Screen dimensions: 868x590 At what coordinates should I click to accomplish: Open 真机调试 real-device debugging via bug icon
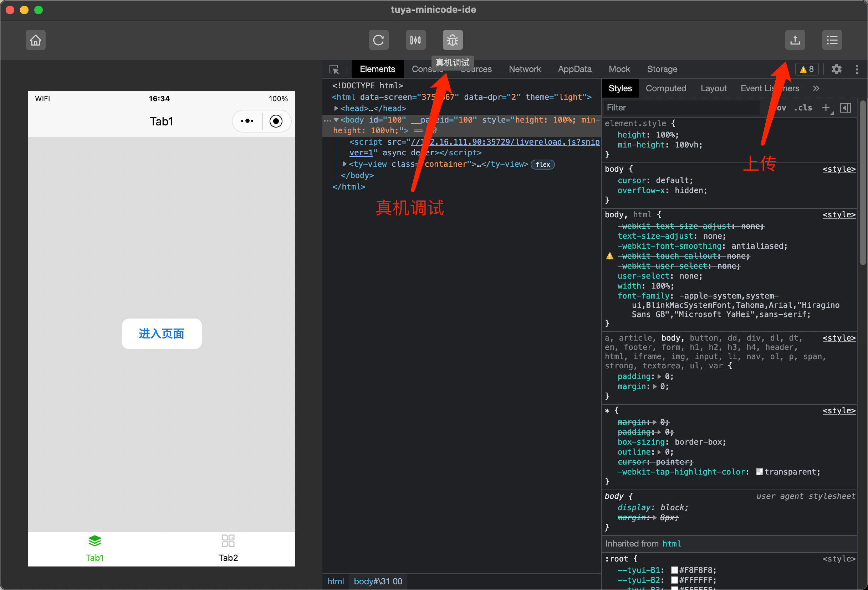pos(452,40)
